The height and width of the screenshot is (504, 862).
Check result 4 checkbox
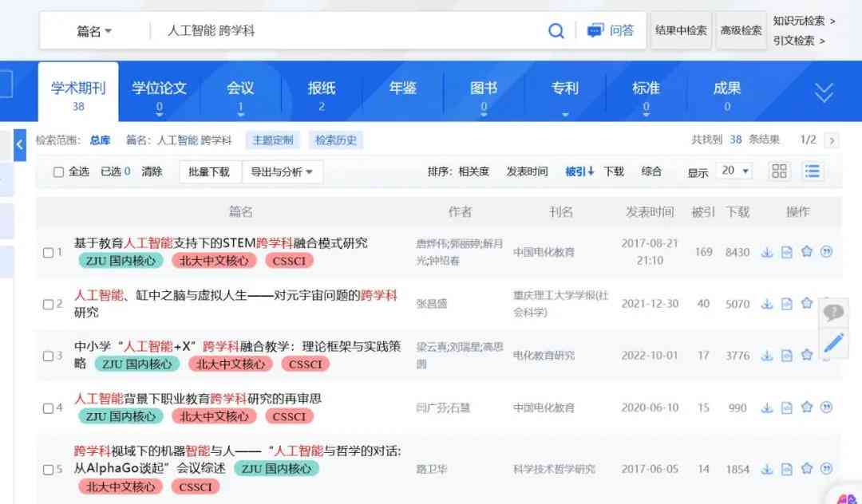point(49,408)
